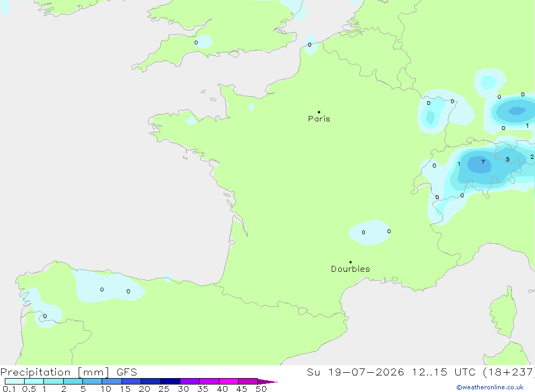The image size is (535, 392).
Task: Select the magenta 40 mm legend swatch
Action: (x=228, y=381)
